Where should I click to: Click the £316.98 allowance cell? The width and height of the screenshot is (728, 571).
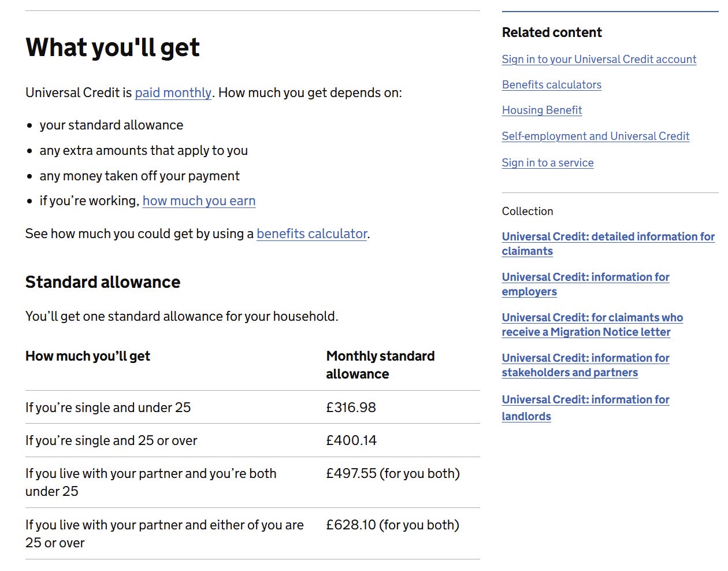click(x=351, y=407)
